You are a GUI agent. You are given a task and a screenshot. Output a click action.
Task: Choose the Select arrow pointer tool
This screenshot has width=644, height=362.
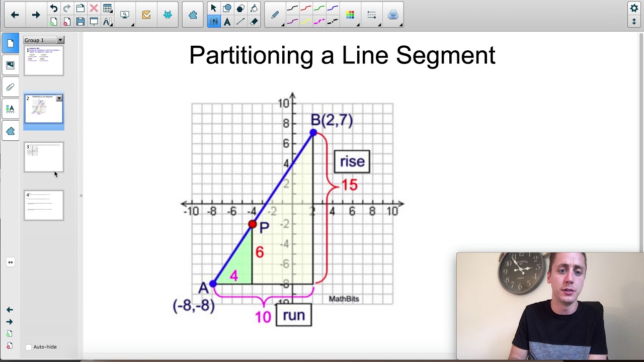[213, 8]
